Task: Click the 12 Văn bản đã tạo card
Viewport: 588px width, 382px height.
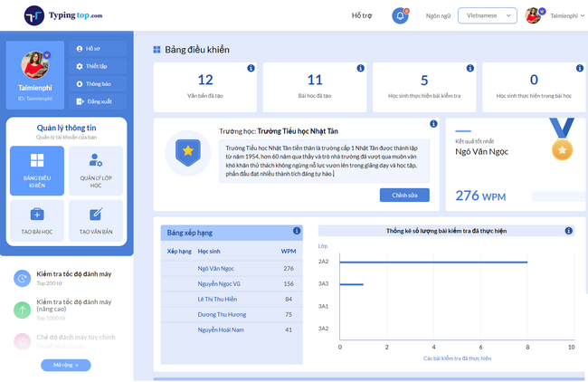Action: pos(205,88)
